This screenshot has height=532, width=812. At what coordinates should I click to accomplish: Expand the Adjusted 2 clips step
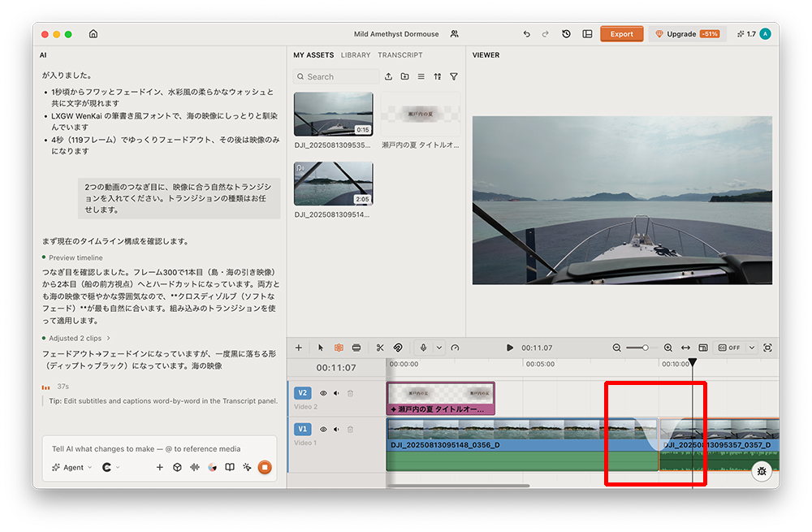click(x=76, y=338)
